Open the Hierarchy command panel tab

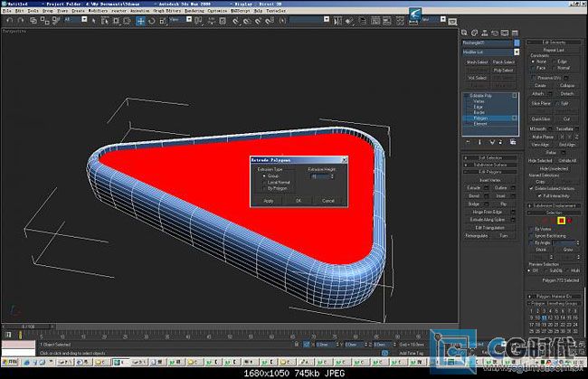485,33
